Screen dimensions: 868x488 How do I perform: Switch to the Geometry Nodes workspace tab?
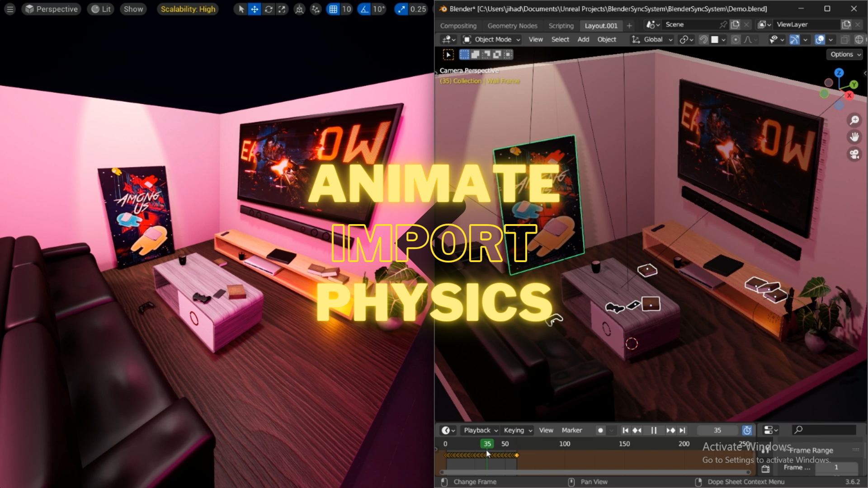coord(512,26)
